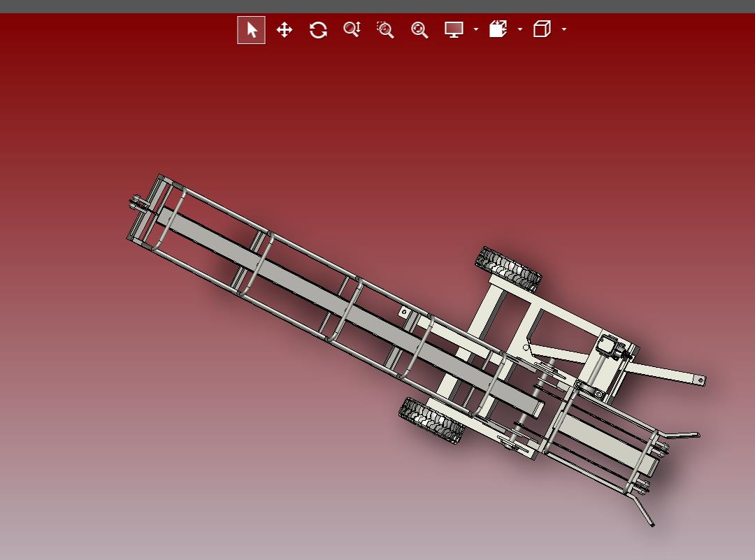Screen dimensions: 755x560
Task: Activate the Select arrow tool
Action: [251, 30]
